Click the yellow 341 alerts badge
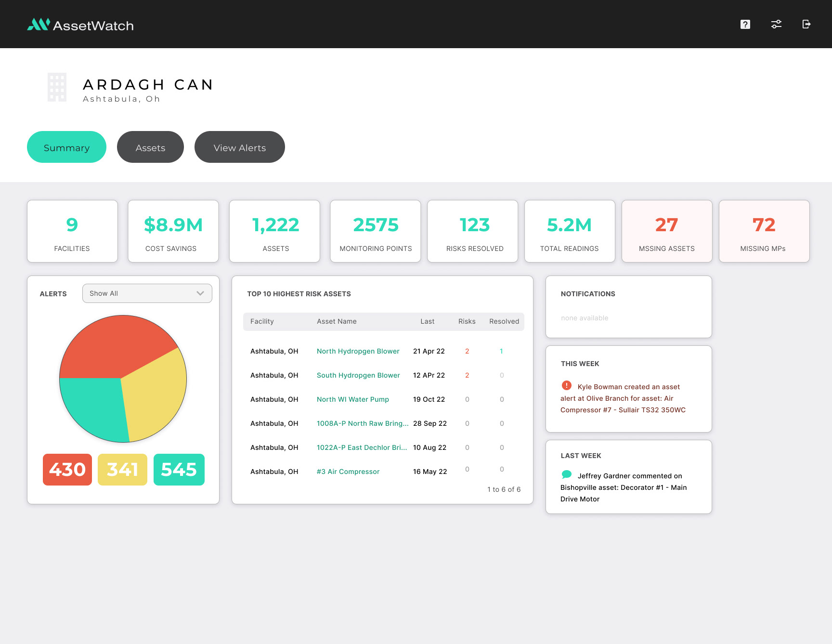The height and width of the screenshot is (644, 832). pyautogui.click(x=122, y=470)
